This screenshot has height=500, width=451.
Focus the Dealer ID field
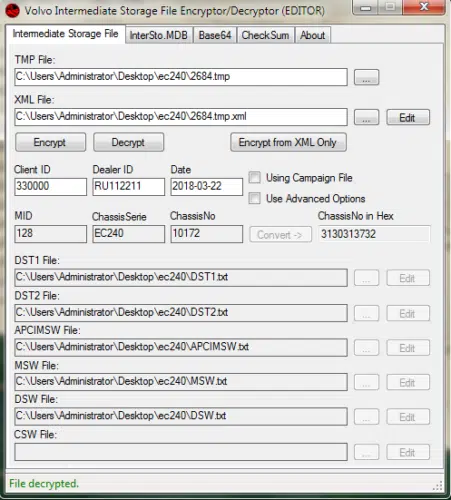pos(128,186)
